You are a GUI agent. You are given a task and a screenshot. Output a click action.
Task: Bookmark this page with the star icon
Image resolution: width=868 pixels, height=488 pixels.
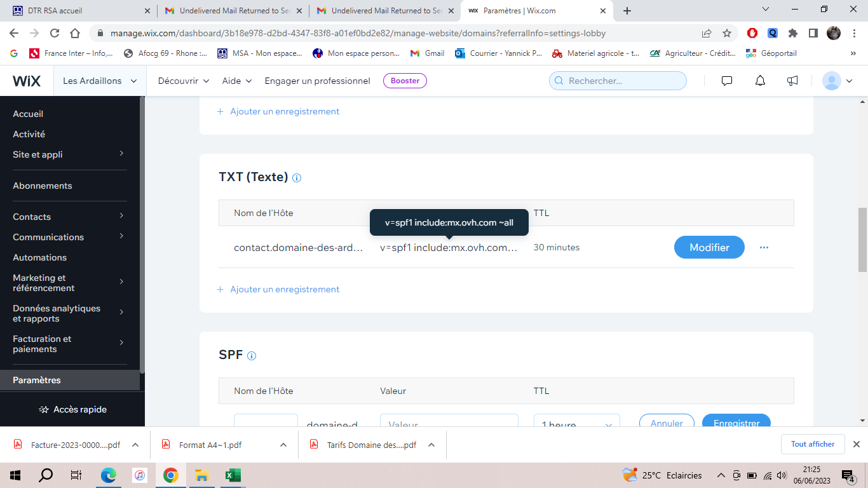(727, 33)
